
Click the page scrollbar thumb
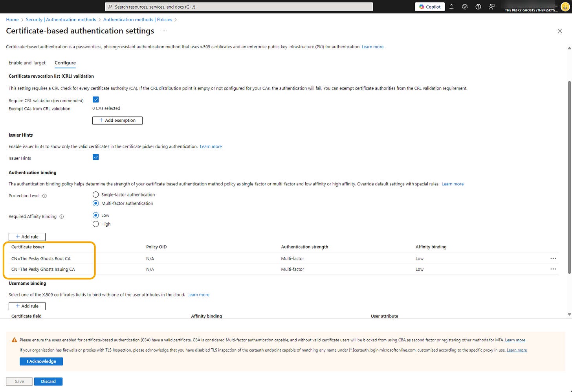coord(569,177)
